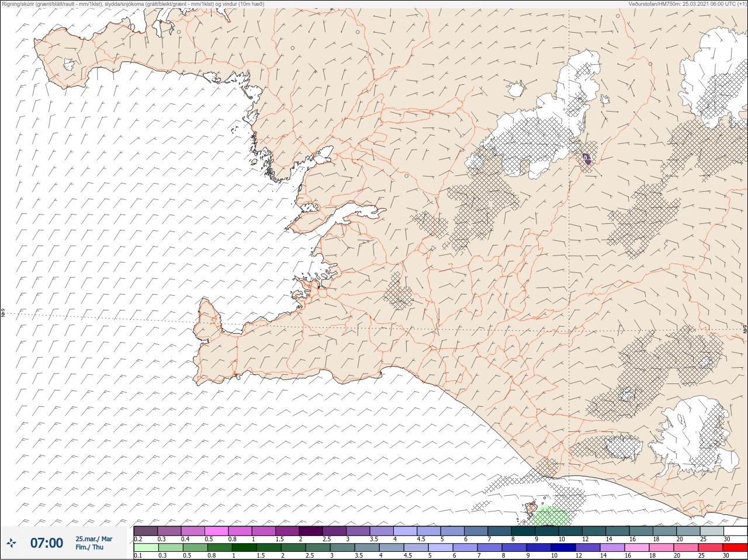Click the map title starting "Rigning/skúrir"
Image resolution: width=748 pixels, height=560 pixels.
(x=133, y=4)
